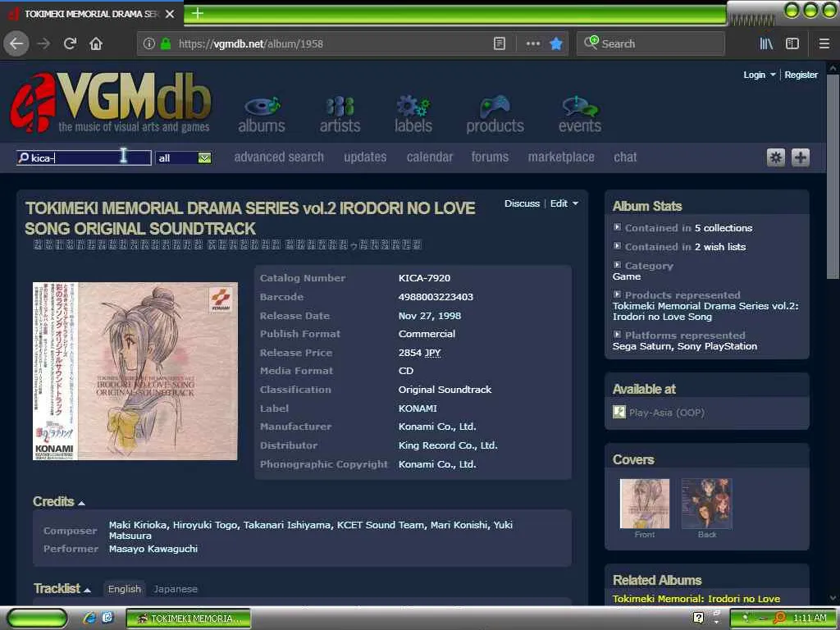The height and width of the screenshot is (630, 840).
Task: Open the KONAMI label link
Action: (418, 409)
